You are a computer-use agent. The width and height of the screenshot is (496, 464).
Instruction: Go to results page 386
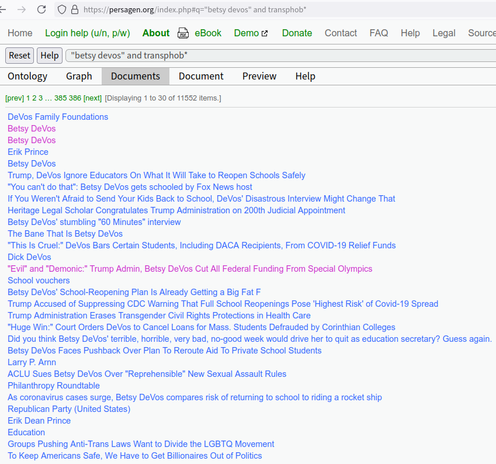click(x=75, y=98)
